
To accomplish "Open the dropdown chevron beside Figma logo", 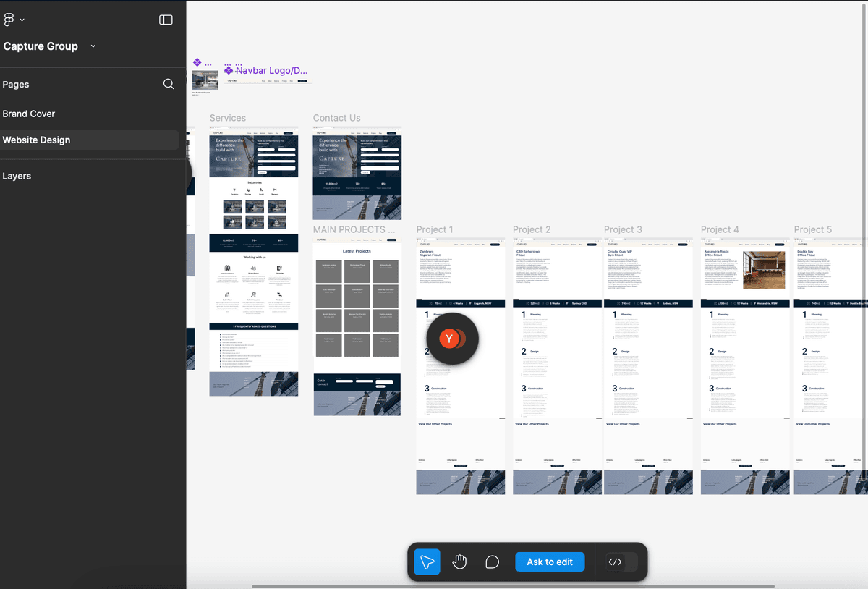I will (x=22, y=20).
